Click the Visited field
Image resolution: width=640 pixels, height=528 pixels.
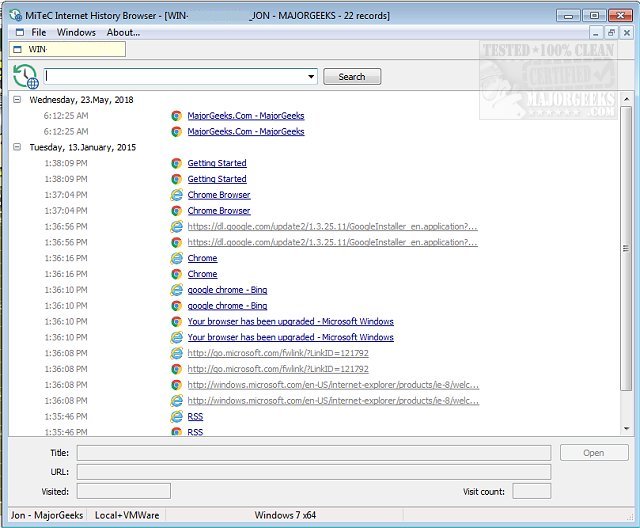[x=124, y=491]
